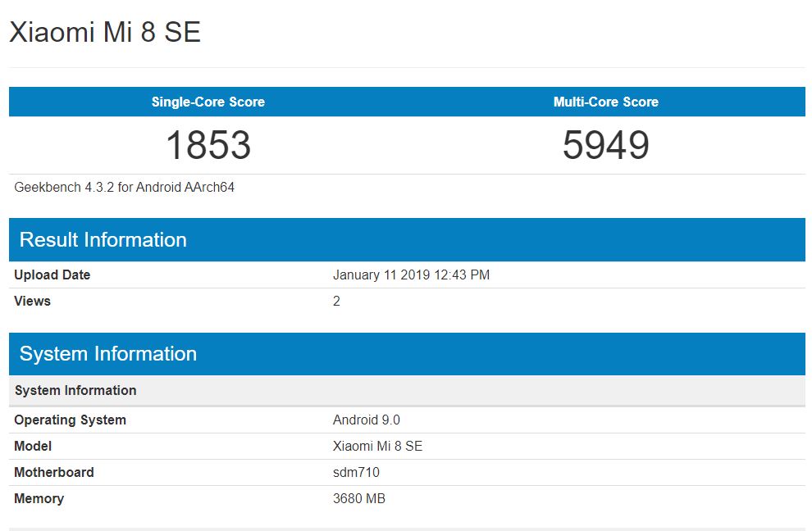Select the Upload Date label
This screenshot has width=812, height=531.
[52, 275]
